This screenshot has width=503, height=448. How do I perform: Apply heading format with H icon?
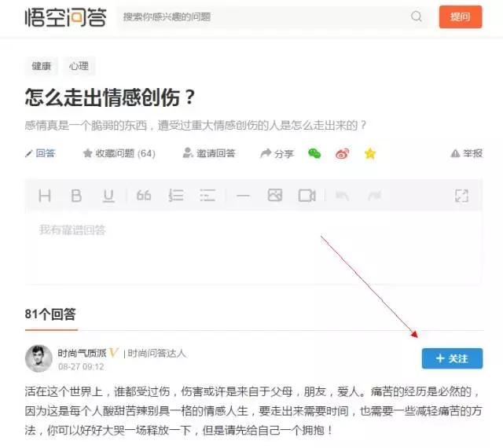[x=45, y=196]
